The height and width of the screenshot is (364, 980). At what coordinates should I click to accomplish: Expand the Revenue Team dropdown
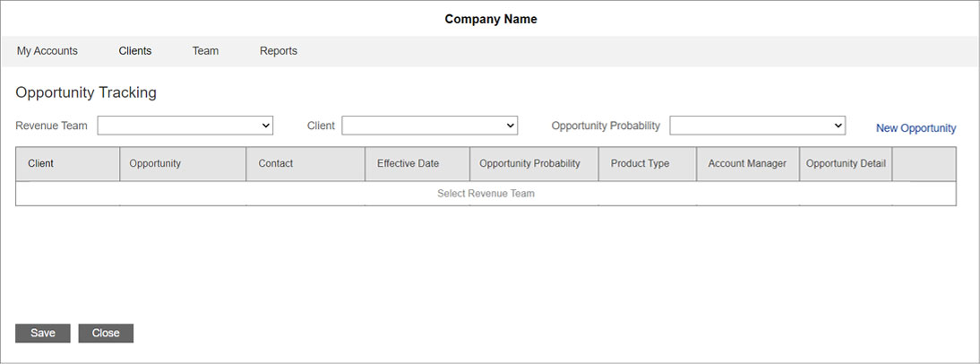click(185, 126)
